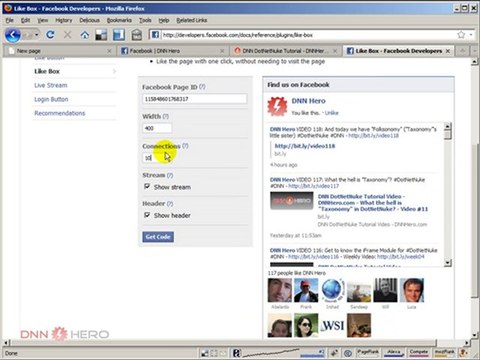
Task: Click Abelardo's profile photo
Action: pos(280,290)
